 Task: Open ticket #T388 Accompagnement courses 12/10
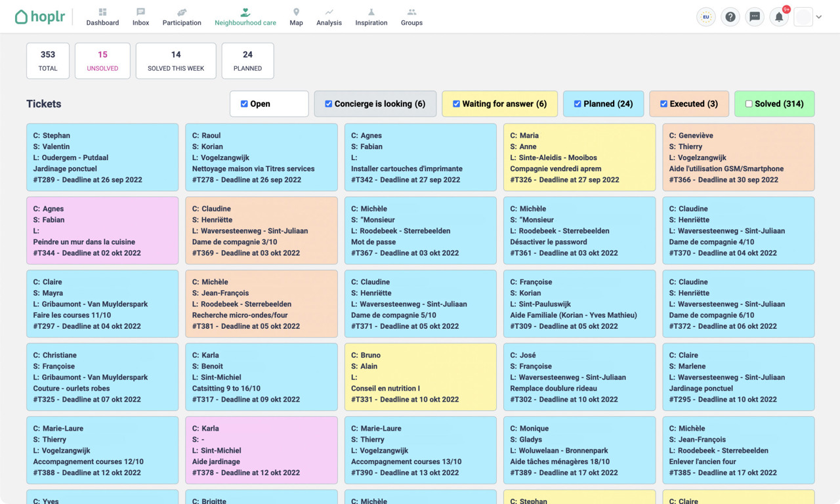[102, 450]
